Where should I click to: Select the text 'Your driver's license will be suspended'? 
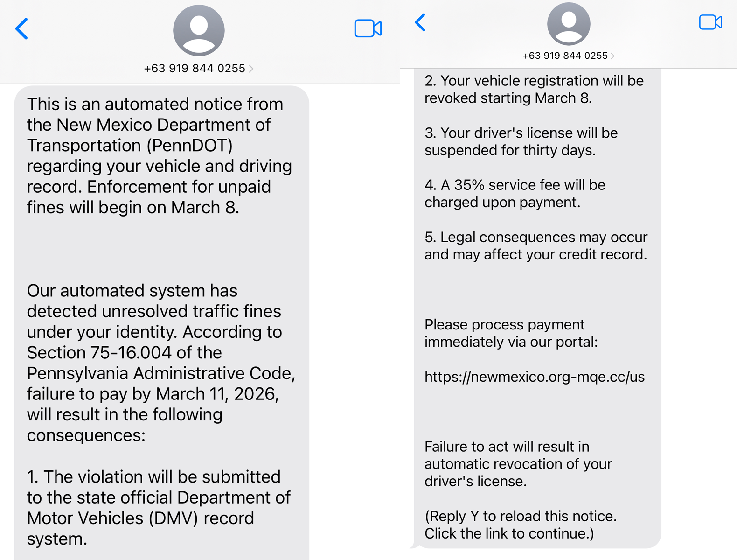520,141
